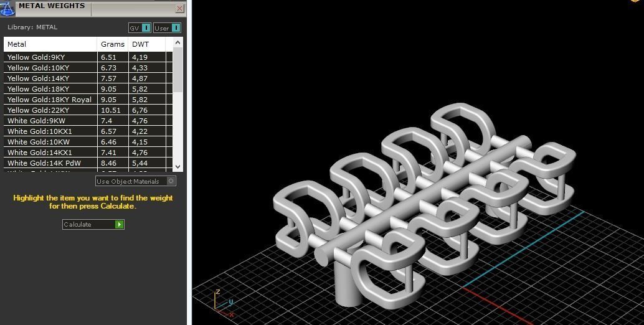
Task: Click the 4,19 DWT value
Action: tap(140, 57)
